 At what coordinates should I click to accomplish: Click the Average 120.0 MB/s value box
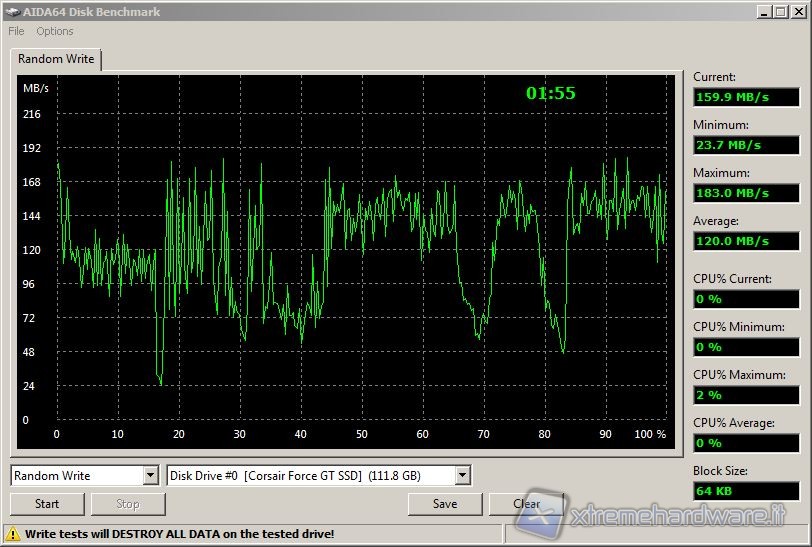(x=746, y=241)
